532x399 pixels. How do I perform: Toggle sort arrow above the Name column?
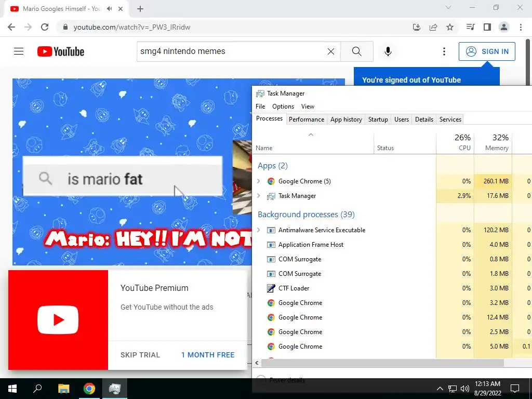tap(311, 135)
